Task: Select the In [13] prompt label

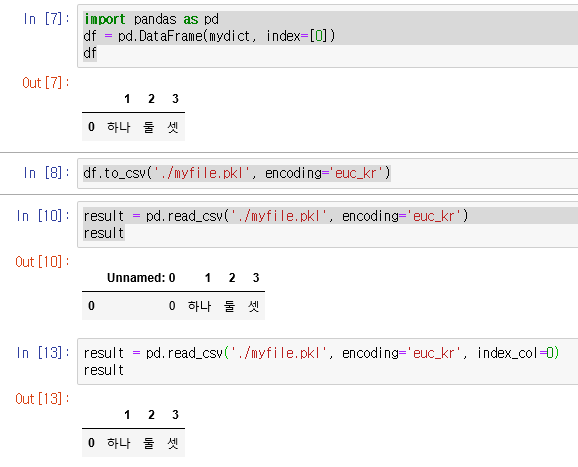Action: click(43, 353)
